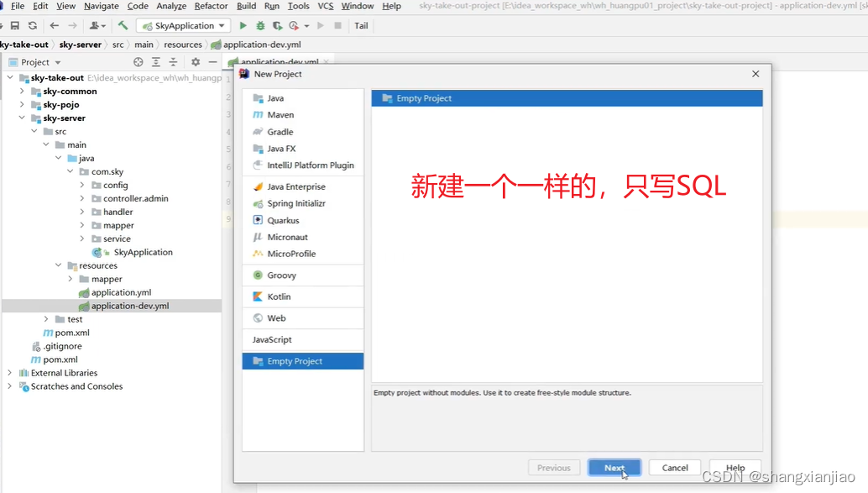Click the Expand All icon in Project panel

(156, 62)
